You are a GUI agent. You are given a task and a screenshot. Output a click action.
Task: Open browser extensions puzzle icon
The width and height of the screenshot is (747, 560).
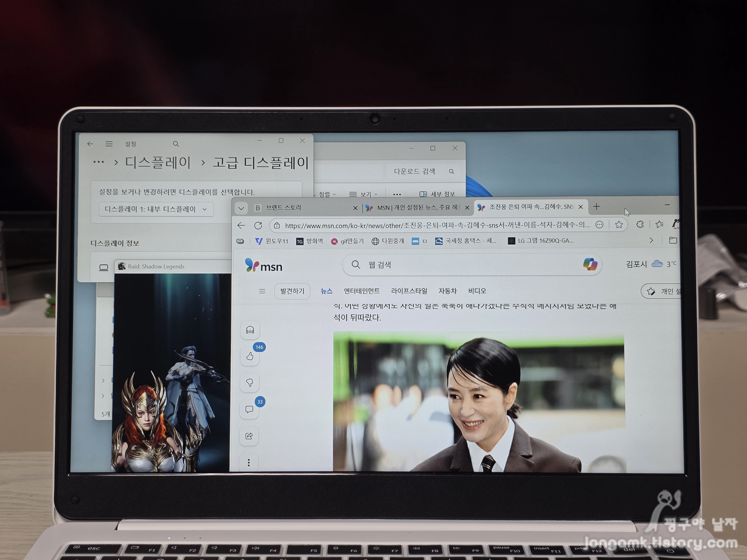point(640,225)
